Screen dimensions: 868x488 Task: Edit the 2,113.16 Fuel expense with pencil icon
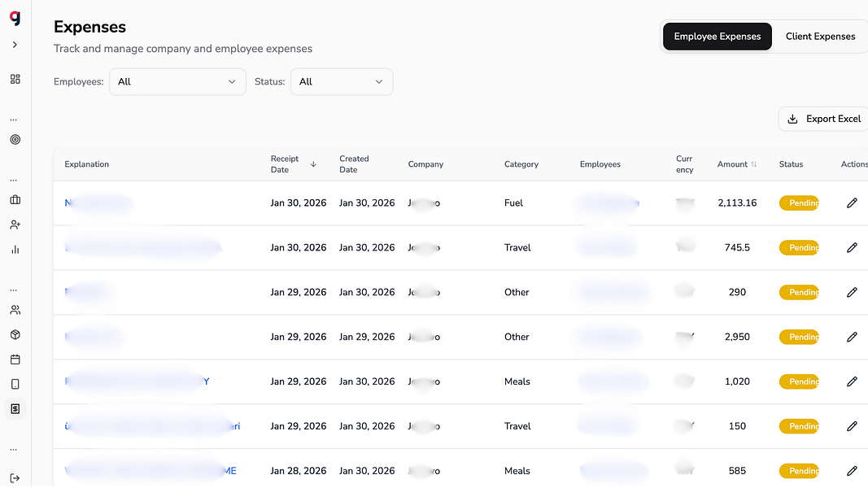pyautogui.click(x=852, y=203)
